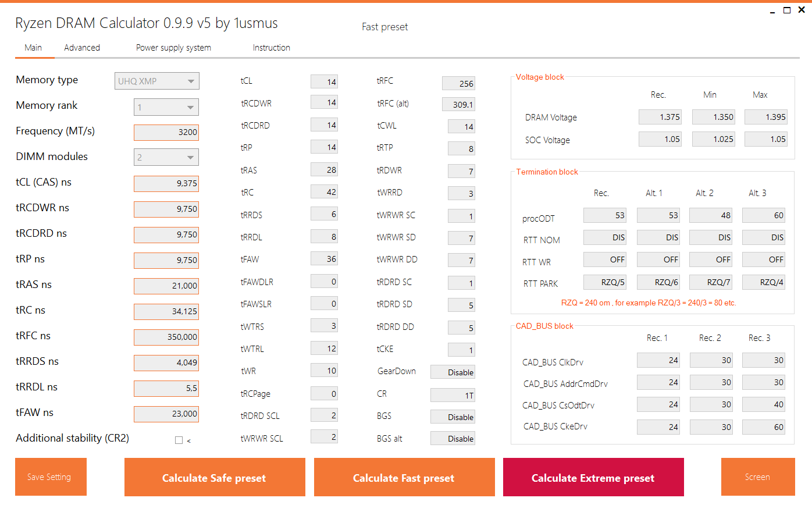Select the tRC timing value 42
Viewport: 812px width, 512px height.
[324, 192]
